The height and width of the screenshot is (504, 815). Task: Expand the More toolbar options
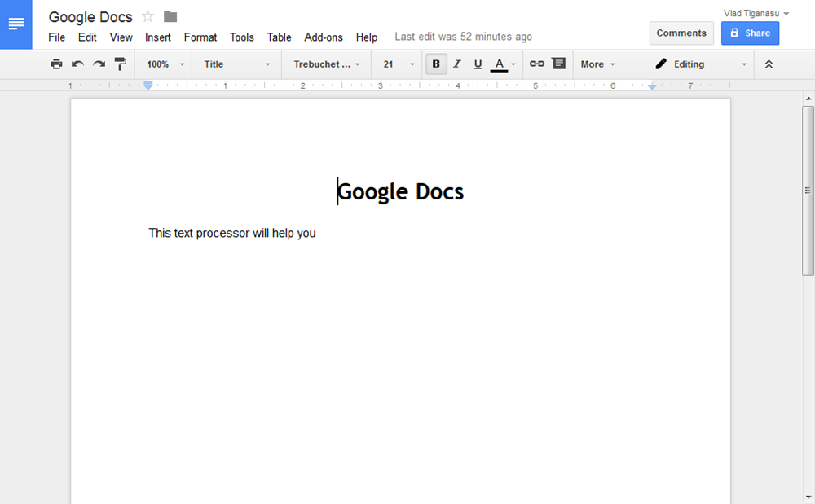pyautogui.click(x=597, y=64)
